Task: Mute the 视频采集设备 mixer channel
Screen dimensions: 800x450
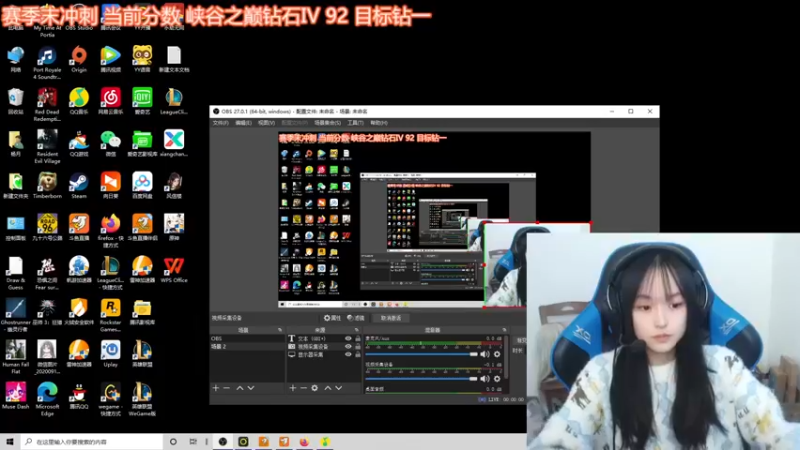Action: 485,379
